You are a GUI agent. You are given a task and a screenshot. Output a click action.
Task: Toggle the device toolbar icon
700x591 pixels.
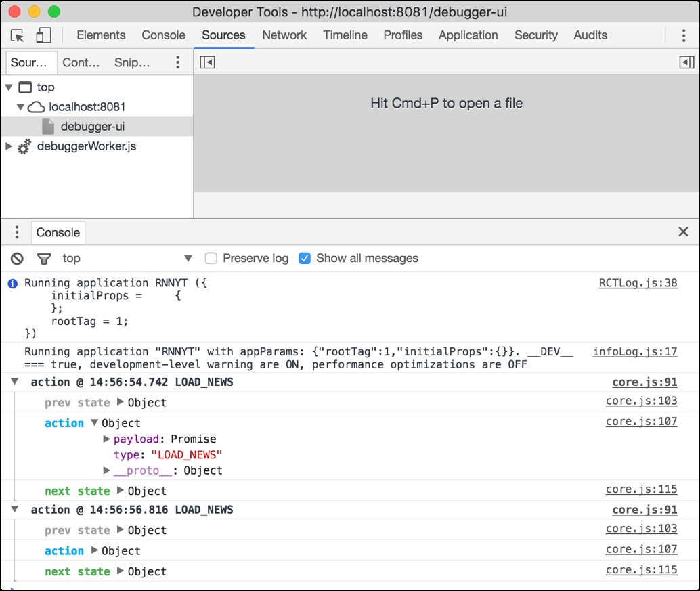click(43, 35)
